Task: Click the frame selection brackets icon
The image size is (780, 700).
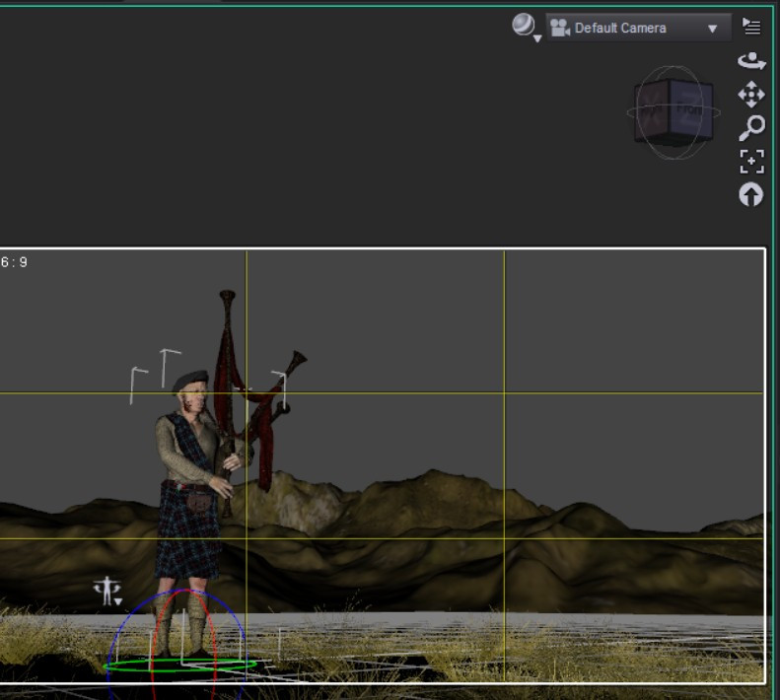Action: pos(751,162)
